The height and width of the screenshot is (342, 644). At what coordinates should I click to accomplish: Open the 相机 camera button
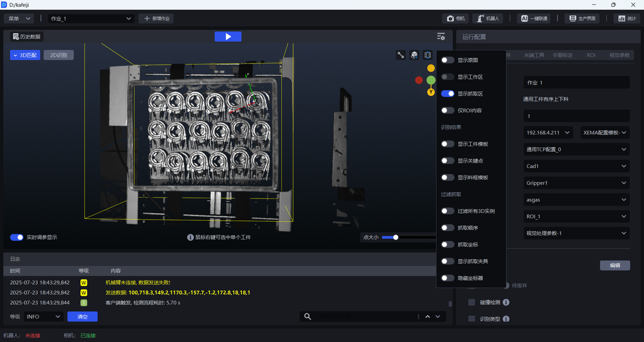pos(456,19)
